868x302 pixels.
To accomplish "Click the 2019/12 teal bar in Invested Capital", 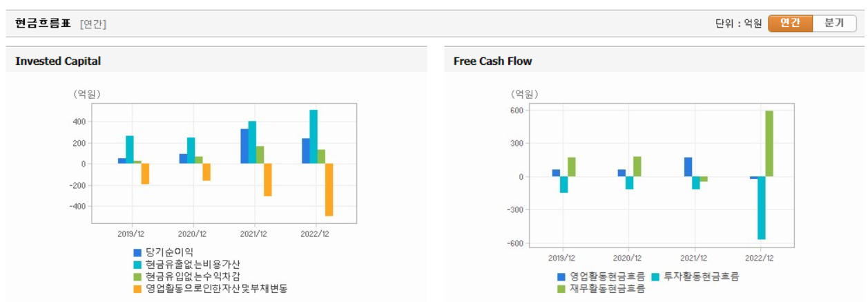I will point(129,150).
